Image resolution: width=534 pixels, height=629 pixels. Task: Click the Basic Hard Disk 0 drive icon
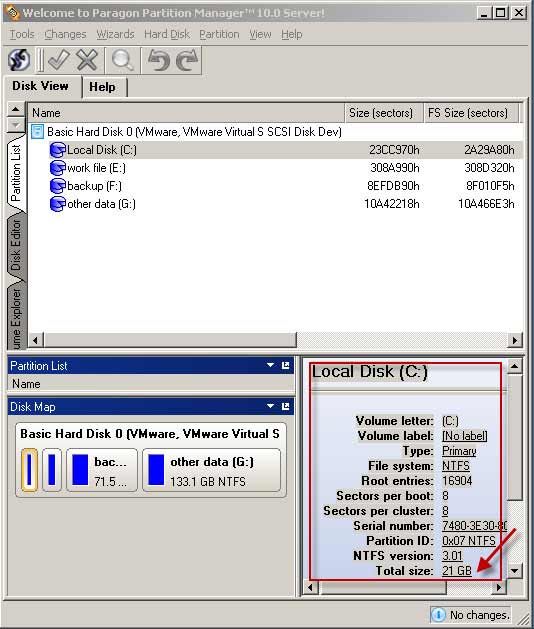[37, 132]
